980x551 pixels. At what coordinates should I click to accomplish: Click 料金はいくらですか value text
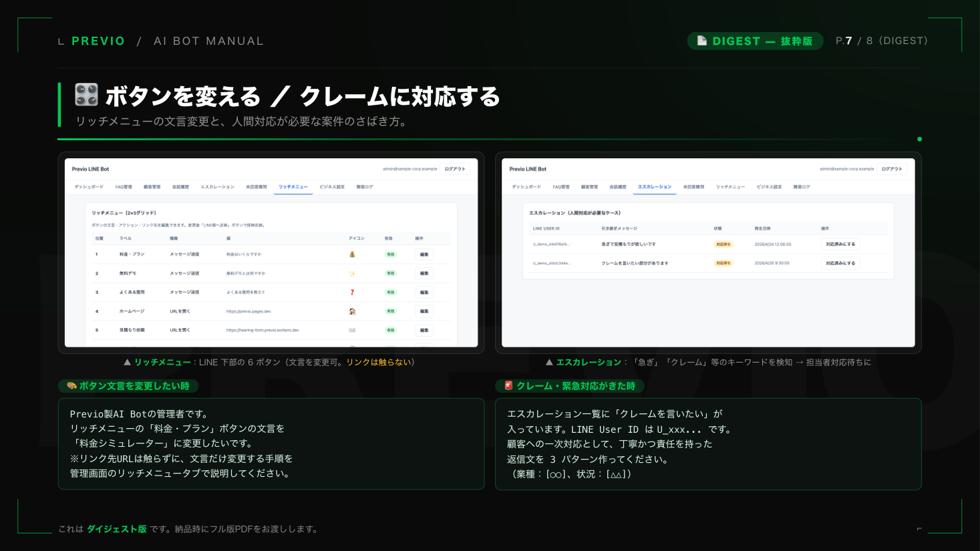[x=244, y=254]
